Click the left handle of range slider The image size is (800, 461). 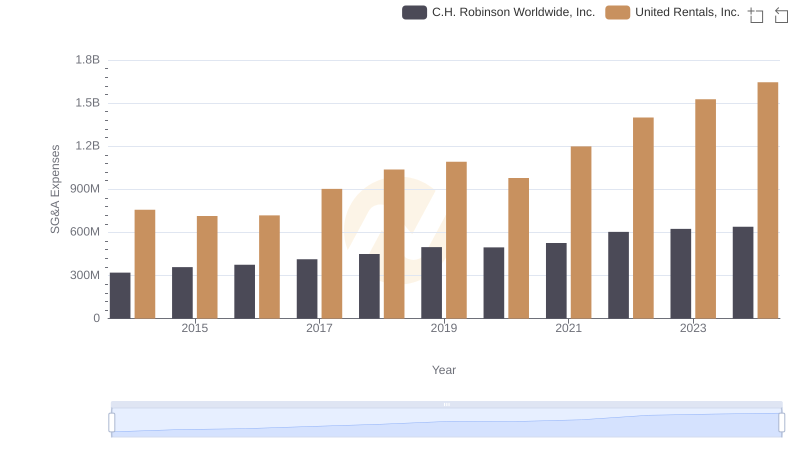[112, 423]
